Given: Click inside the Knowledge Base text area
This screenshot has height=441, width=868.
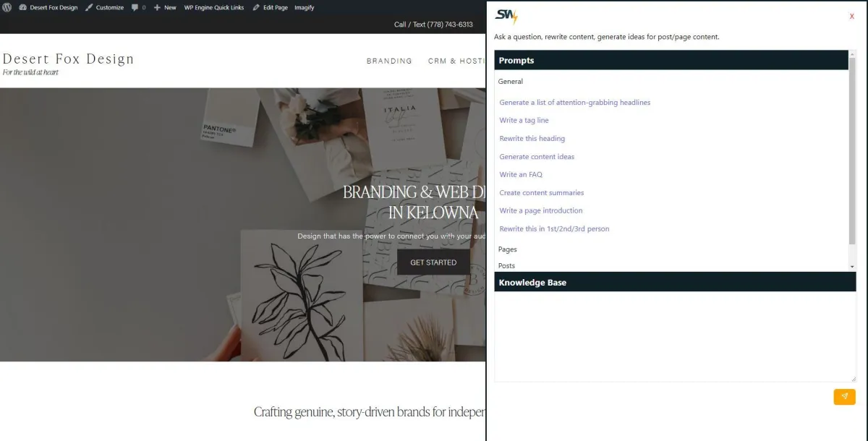Looking at the screenshot, I should pyautogui.click(x=675, y=336).
